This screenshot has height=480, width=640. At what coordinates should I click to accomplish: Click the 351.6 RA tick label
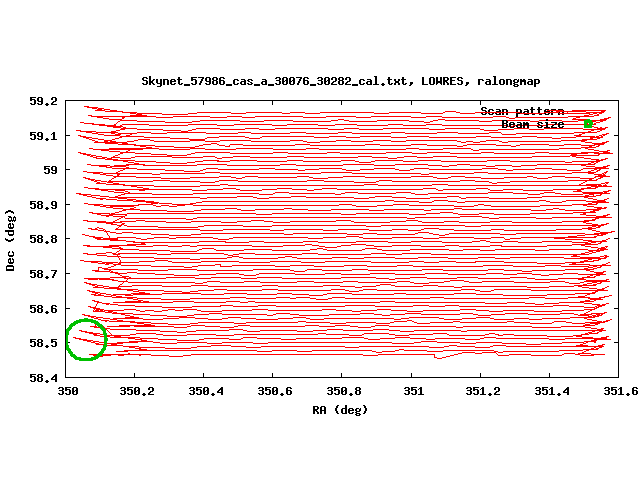point(621,391)
